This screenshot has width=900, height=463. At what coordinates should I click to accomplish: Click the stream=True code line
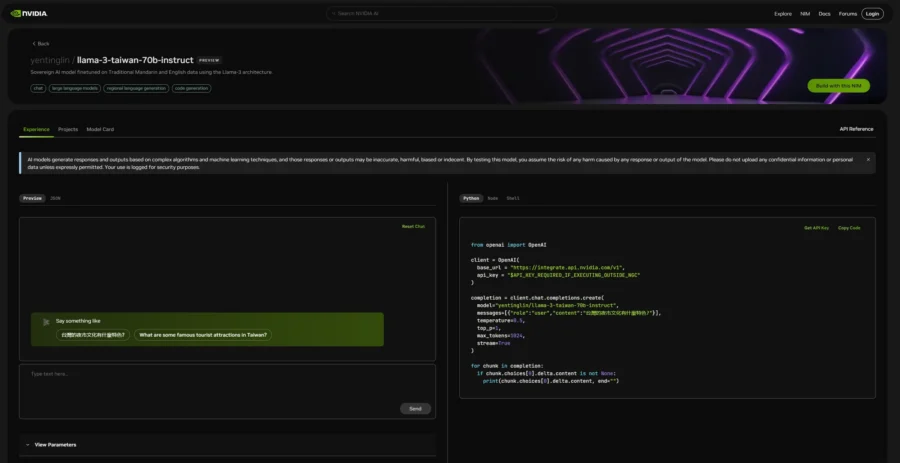point(493,343)
